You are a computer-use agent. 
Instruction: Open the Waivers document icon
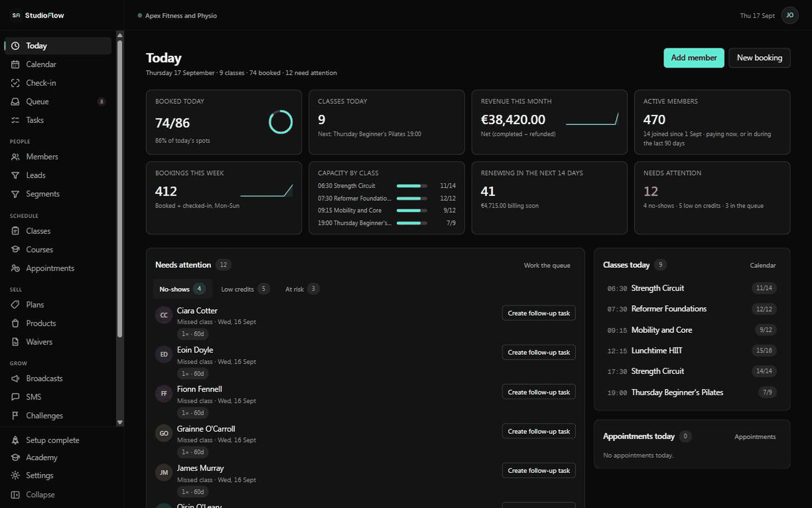coord(15,342)
